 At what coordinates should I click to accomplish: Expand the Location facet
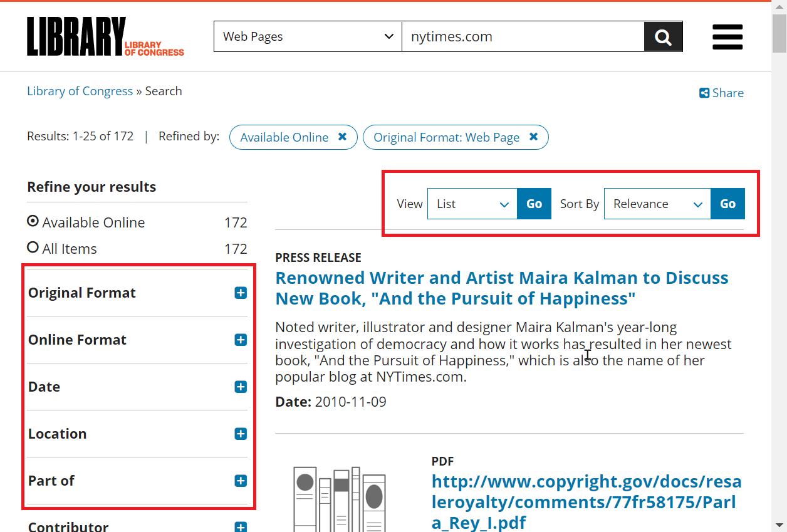coord(241,434)
